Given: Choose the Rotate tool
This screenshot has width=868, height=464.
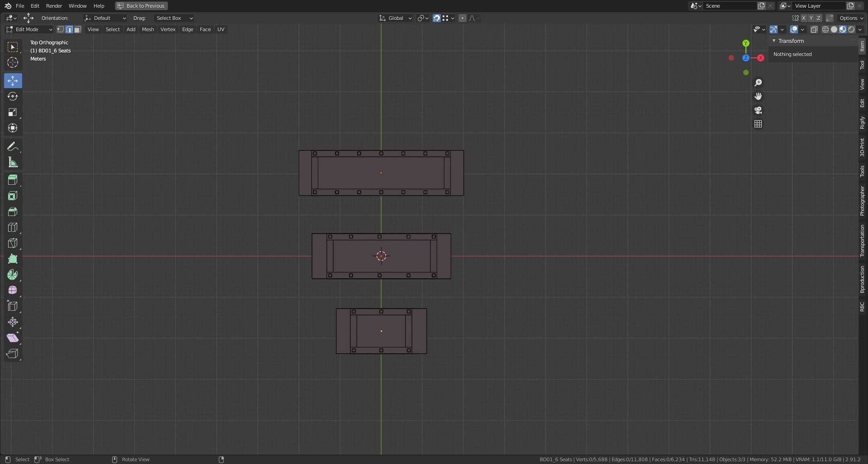Looking at the screenshot, I should click(x=13, y=97).
